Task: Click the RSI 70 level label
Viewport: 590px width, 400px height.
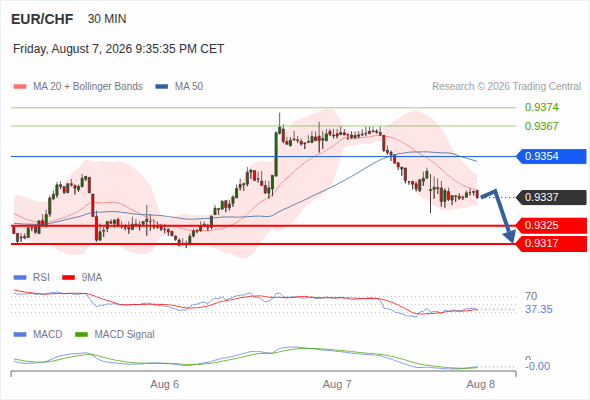Action: click(x=531, y=296)
